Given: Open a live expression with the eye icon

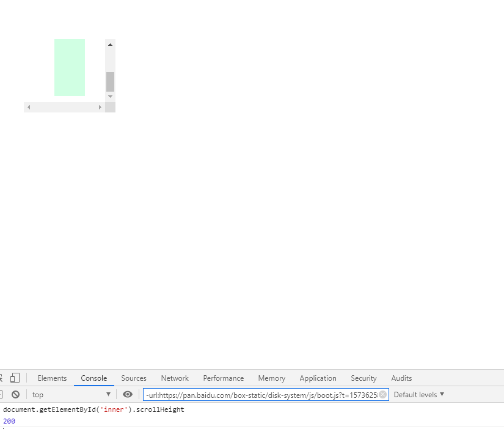Looking at the screenshot, I should click(x=128, y=394).
